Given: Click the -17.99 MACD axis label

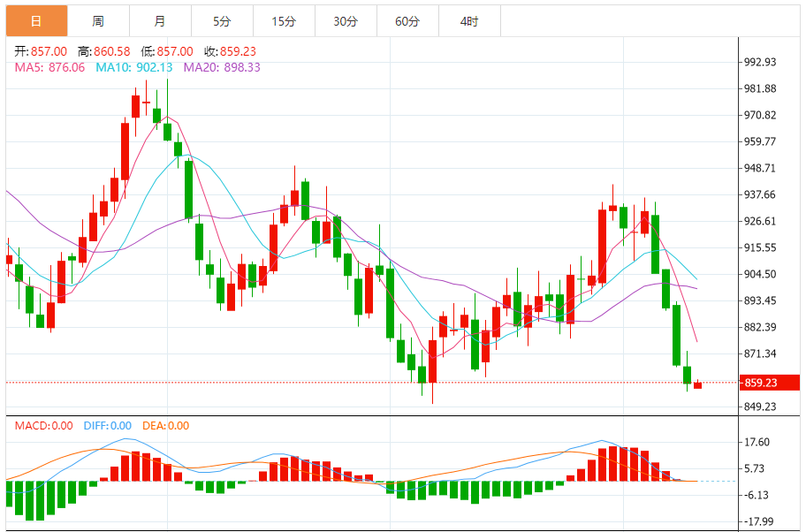Looking at the screenshot, I should click(x=759, y=522).
